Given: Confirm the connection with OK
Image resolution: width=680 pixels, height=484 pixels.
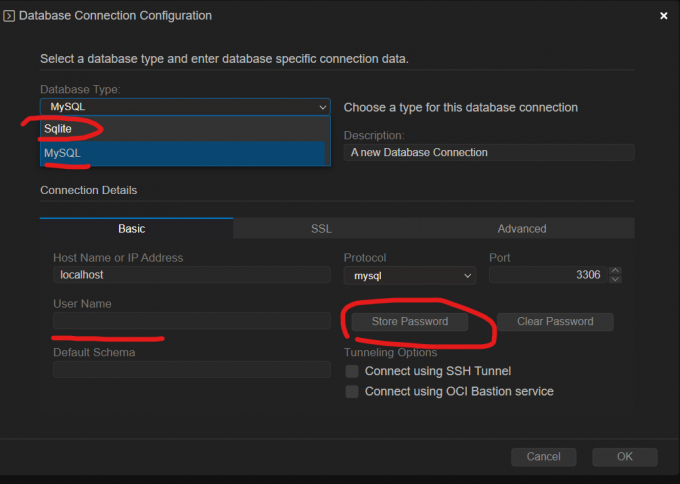Looking at the screenshot, I should pyautogui.click(x=624, y=457).
